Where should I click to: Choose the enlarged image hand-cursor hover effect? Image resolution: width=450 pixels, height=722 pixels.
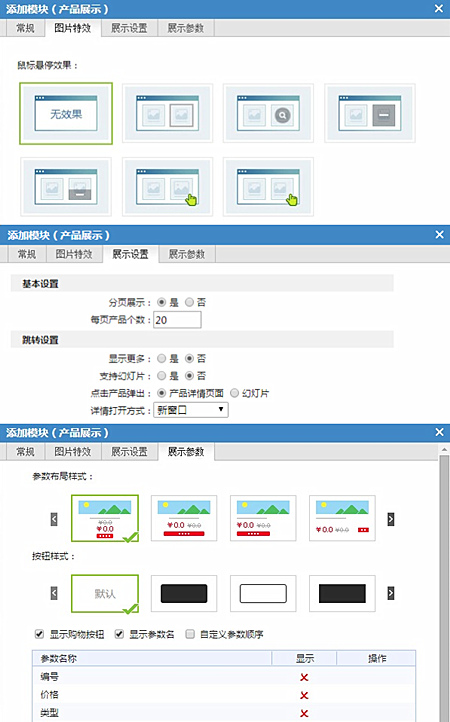pyautogui.click(x=167, y=186)
